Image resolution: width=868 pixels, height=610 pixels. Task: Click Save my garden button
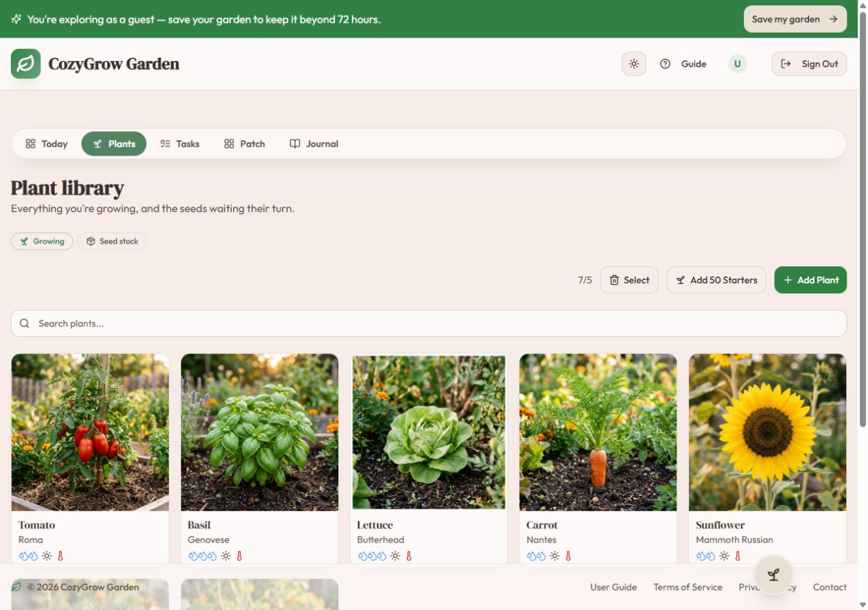795,19
